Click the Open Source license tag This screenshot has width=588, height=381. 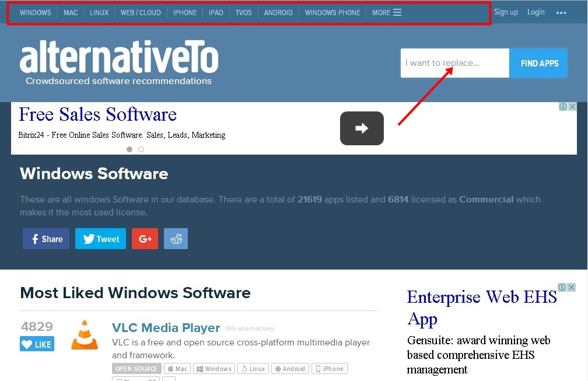[136, 369]
